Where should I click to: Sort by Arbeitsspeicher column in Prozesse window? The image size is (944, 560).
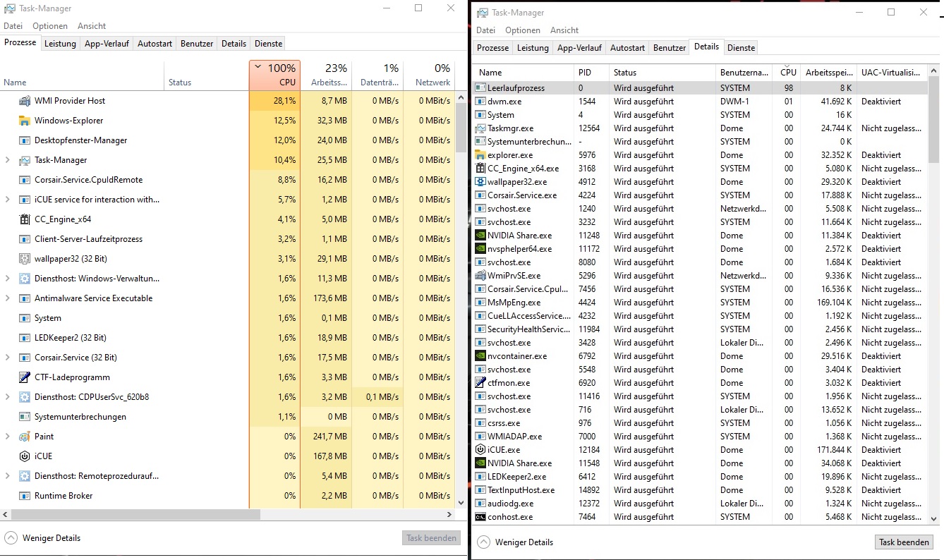pos(326,75)
